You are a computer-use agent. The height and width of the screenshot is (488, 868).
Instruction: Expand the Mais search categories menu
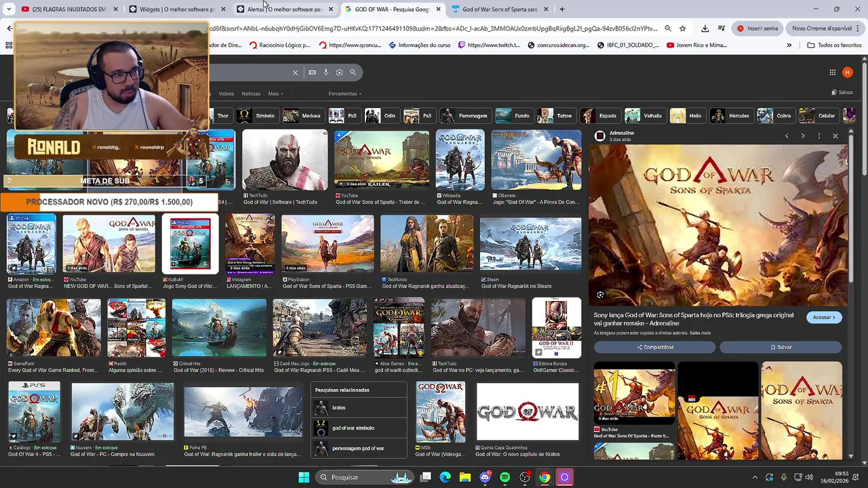[x=275, y=94]
